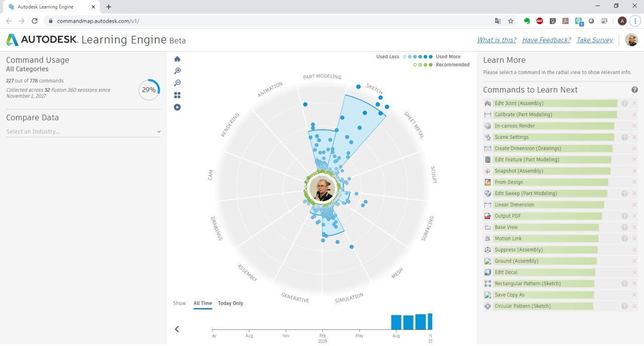
Task: Zoom out of the radial view
Action: tap(177, 83)
